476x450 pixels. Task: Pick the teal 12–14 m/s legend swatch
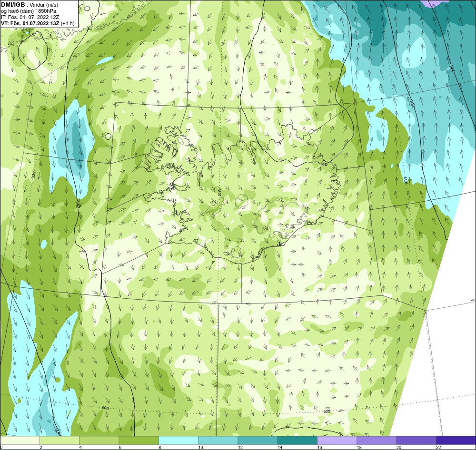tap(258, 440)
